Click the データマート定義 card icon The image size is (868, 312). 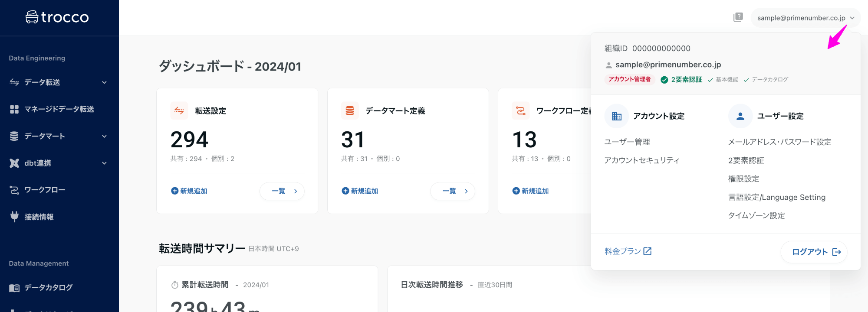(x=350, y=110)
